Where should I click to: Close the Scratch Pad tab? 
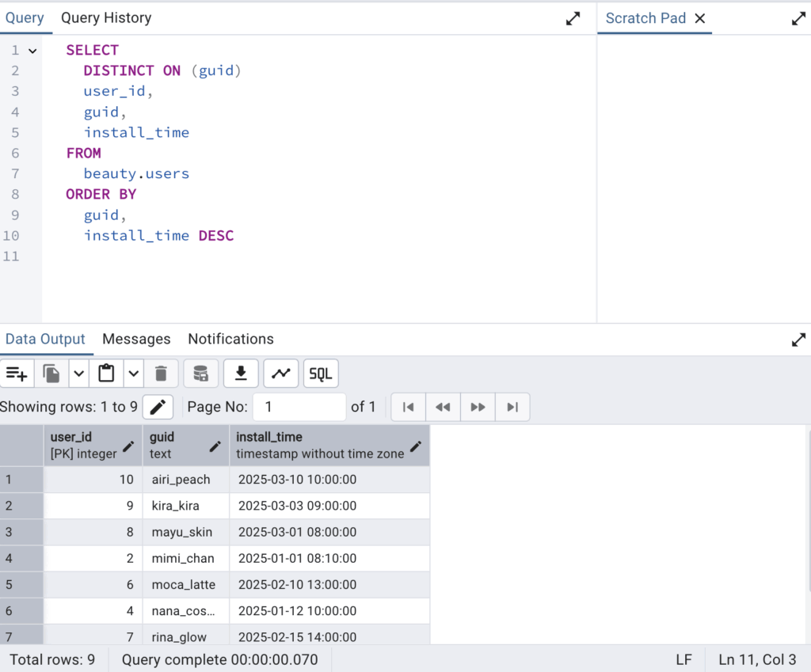click(x=700, y=19)
